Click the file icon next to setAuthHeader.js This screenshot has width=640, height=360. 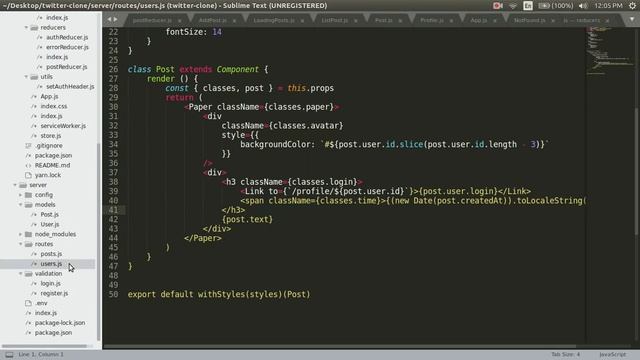[40, 87]
